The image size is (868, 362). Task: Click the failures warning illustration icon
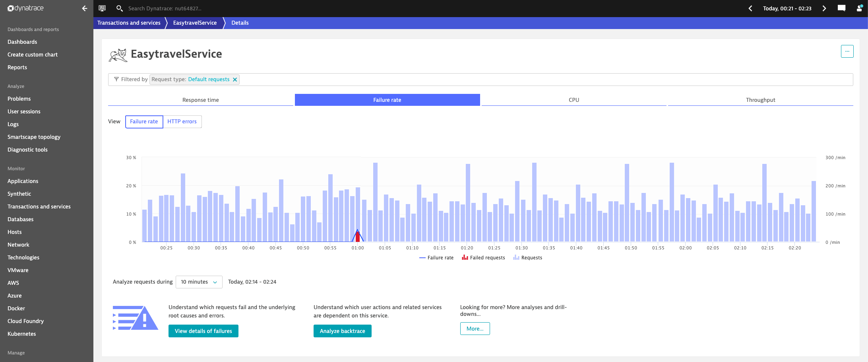click(x=136, y=317)
